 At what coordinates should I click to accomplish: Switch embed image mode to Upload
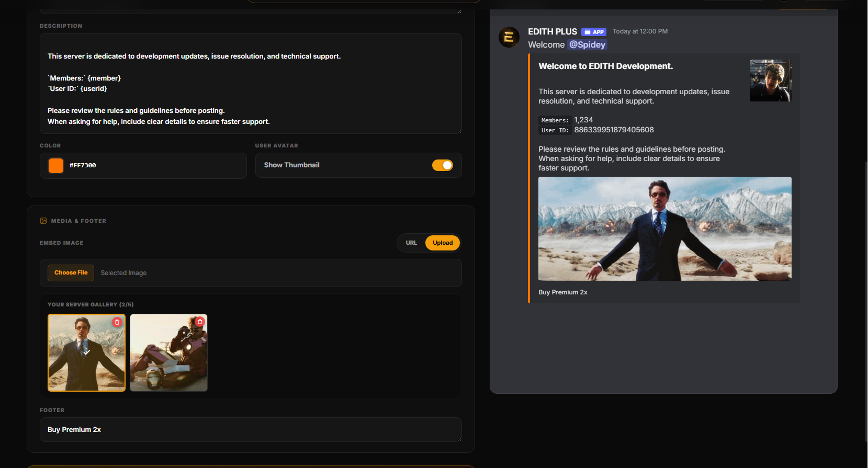(443, 243)
